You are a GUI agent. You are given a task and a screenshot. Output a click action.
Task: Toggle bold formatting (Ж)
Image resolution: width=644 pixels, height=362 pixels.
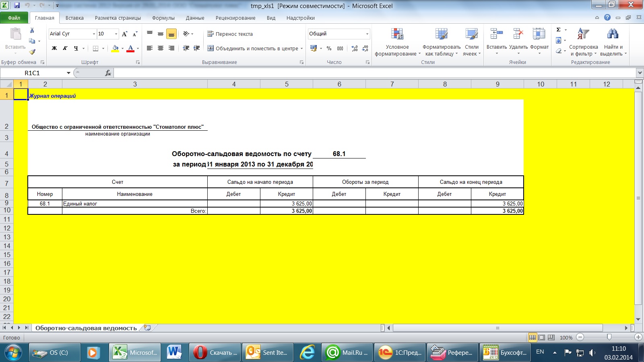pos(54,48)
